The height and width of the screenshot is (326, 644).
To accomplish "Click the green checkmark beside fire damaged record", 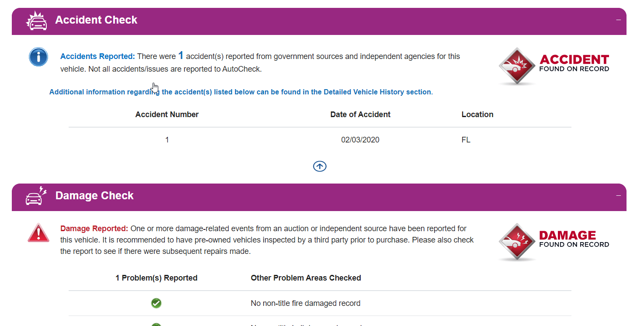I will (x=156, y=303).
